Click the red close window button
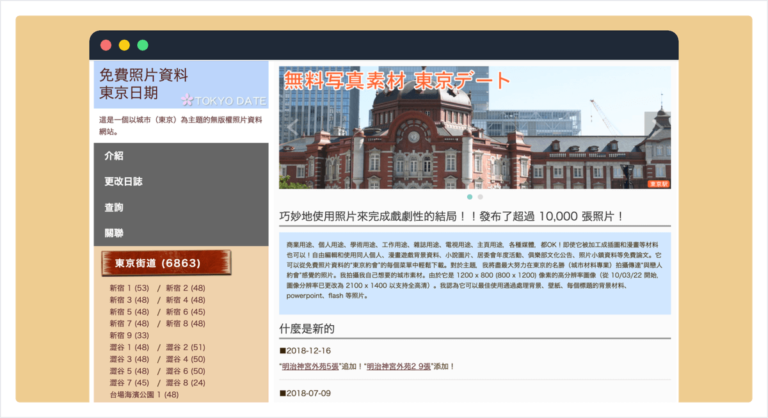Viewport: 768px width, 418px height. click(x=106, y=45)
